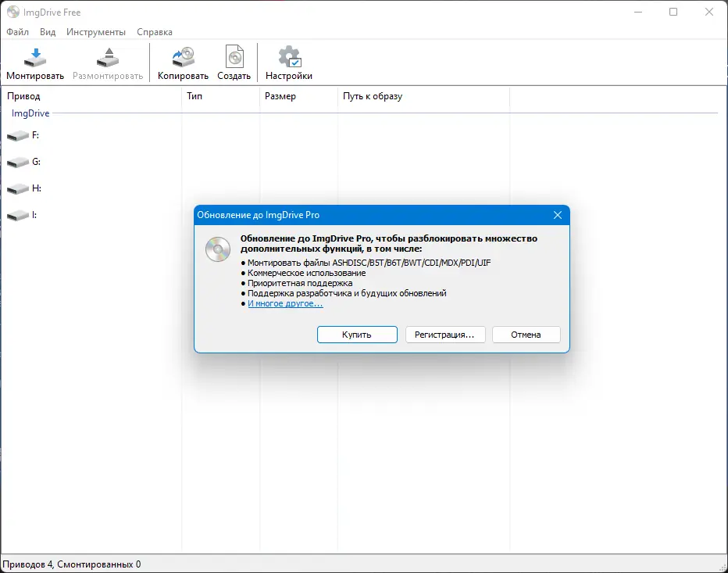Click the Приоритетная поддержка bullet text
This screenshot has height=573, width=728.
pos(300,284)
